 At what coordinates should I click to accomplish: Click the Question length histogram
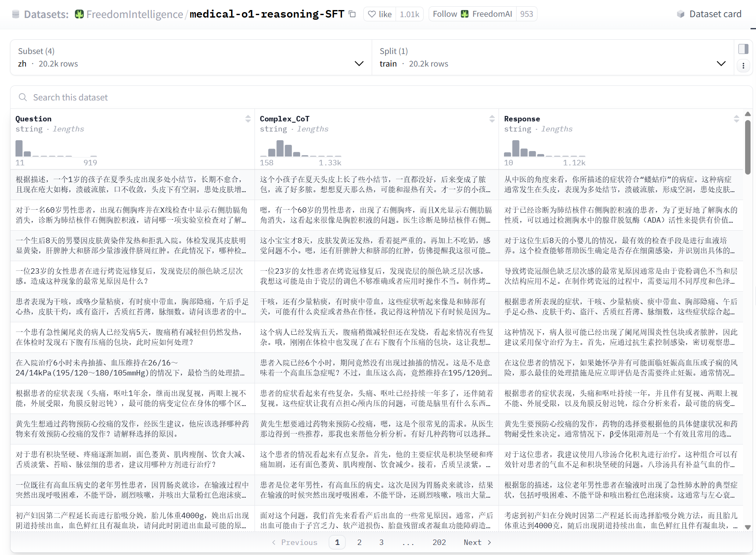(56, 149)
